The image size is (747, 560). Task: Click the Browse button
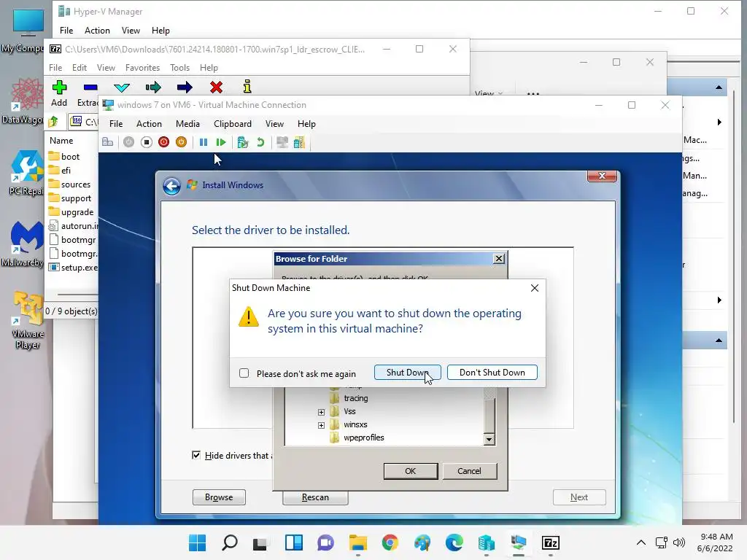coord(219,497)
